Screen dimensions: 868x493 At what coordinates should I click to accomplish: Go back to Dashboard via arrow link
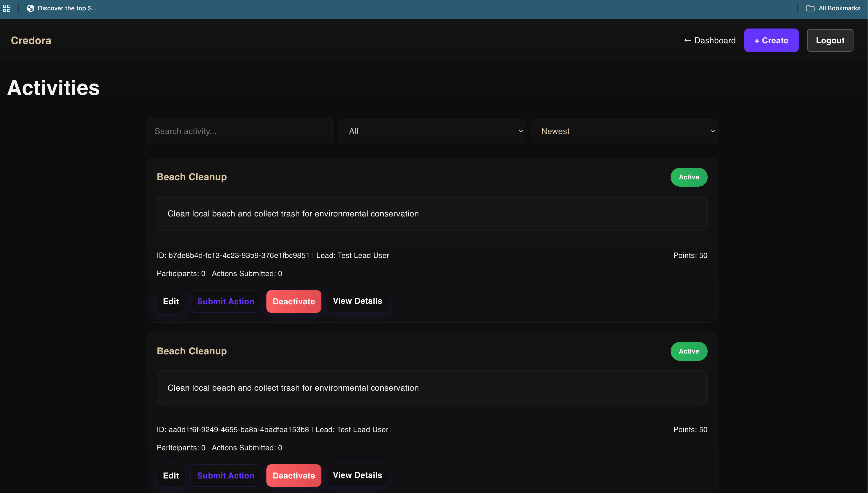click(x=710, y=40)
